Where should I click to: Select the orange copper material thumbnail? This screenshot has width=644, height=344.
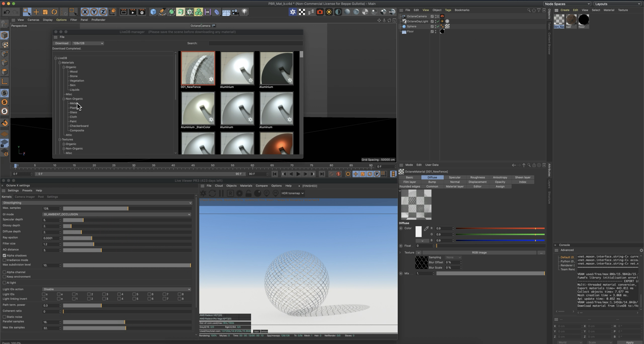click(276, 143)
